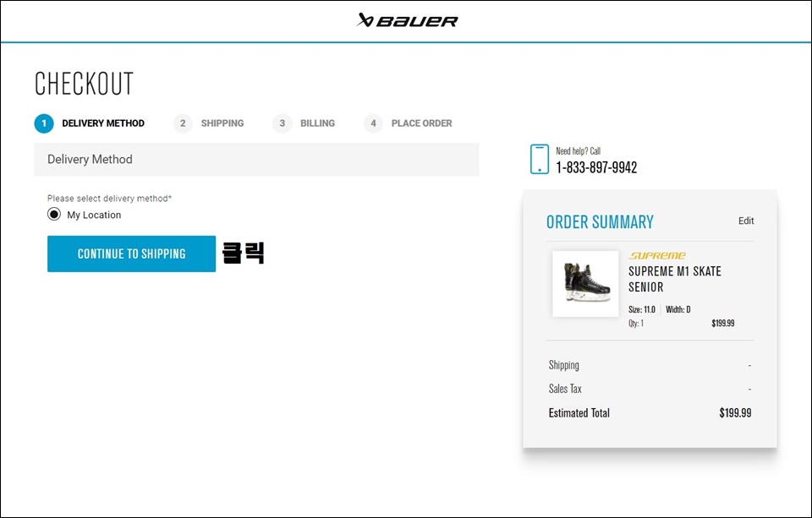Go to the Billing step

point(304,123)
